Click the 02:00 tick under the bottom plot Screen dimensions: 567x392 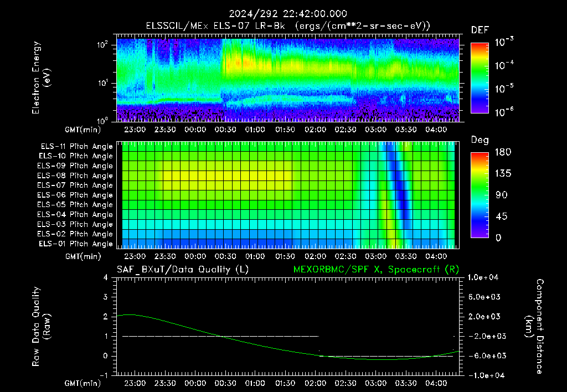click(315, 383)
